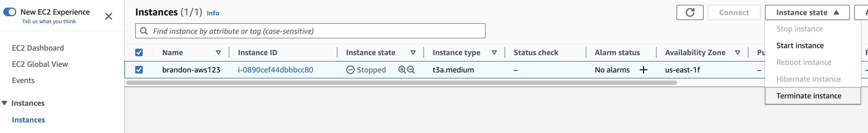The width and height of the screenshot is (868, 133).
Task: Sort by Name column arrow
Action: click(x=218, y=52)
